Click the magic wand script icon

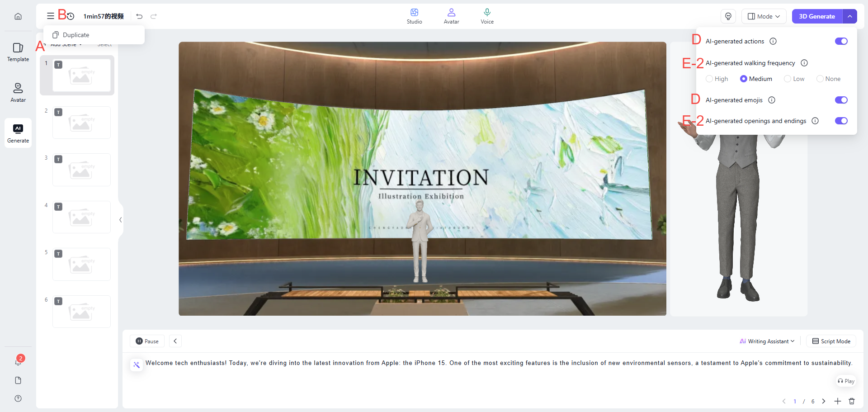tap(137, 365)
